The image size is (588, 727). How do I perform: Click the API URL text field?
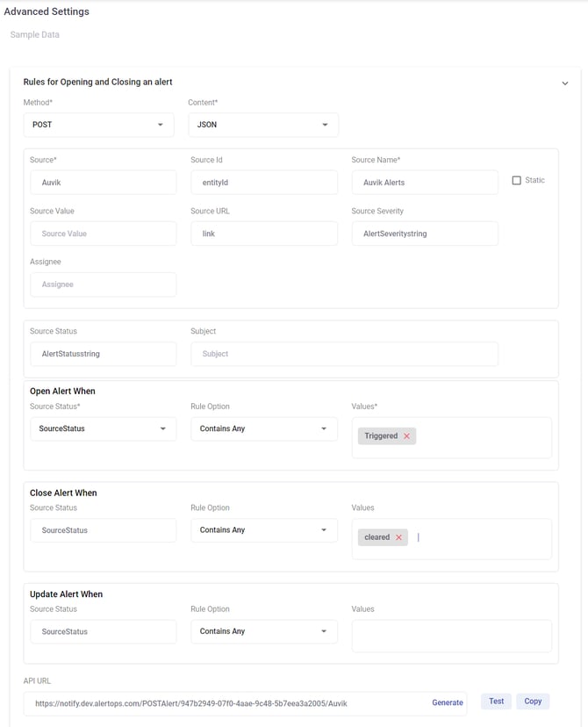pos(219,702)
